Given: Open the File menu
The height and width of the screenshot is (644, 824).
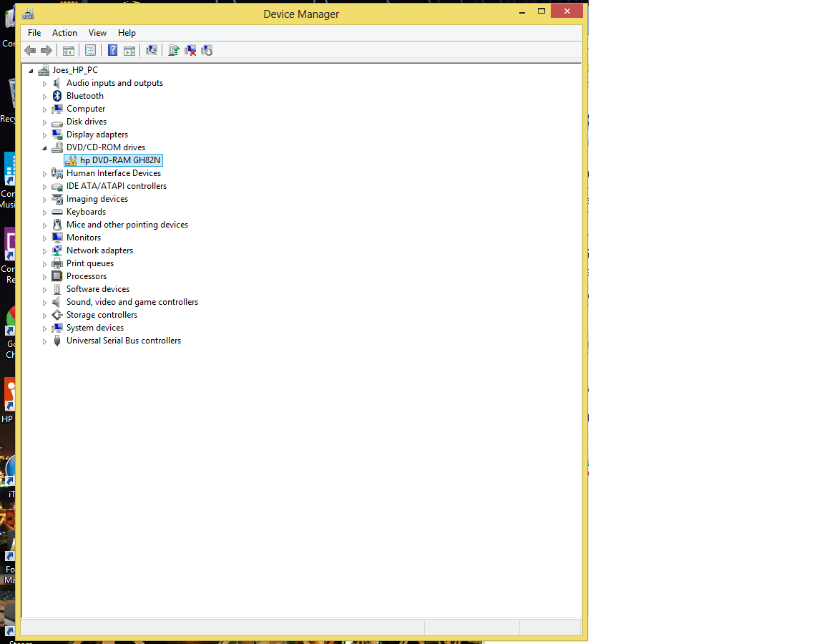Looking at the screenshot, I should [x=34, y=33].
